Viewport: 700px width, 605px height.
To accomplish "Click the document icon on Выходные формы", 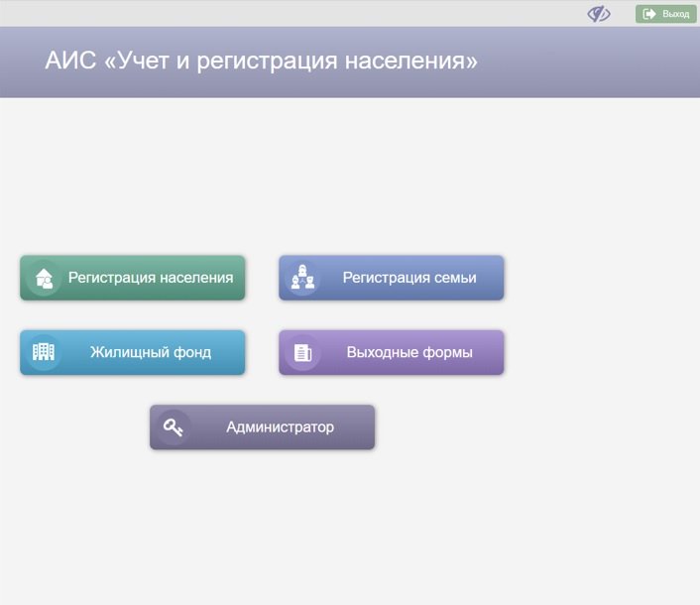I will point(302,353).
